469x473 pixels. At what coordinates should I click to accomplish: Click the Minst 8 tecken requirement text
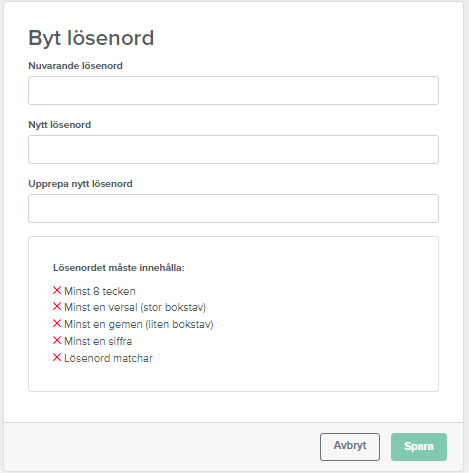(x=100, y=291)
